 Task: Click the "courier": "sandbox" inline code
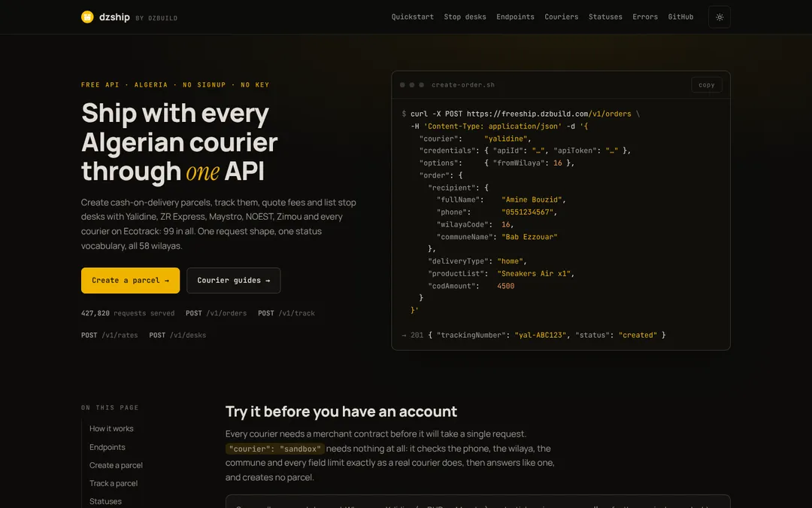tap(275, 449)
